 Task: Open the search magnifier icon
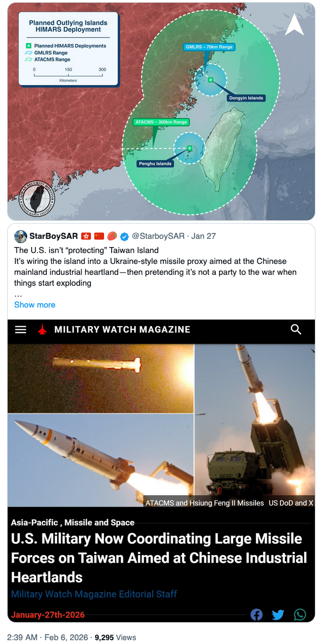(x=296, y=329)
